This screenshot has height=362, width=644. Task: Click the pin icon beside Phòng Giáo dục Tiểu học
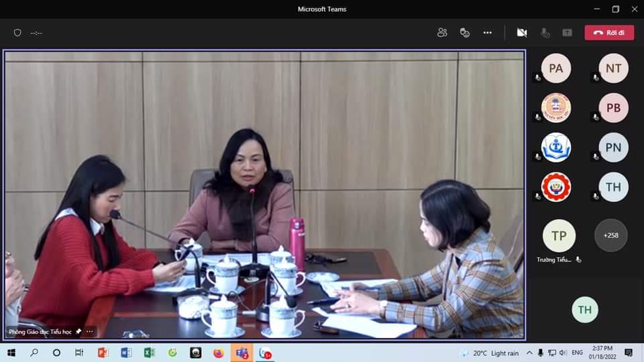pyautogui.click(x=78, y=331)
